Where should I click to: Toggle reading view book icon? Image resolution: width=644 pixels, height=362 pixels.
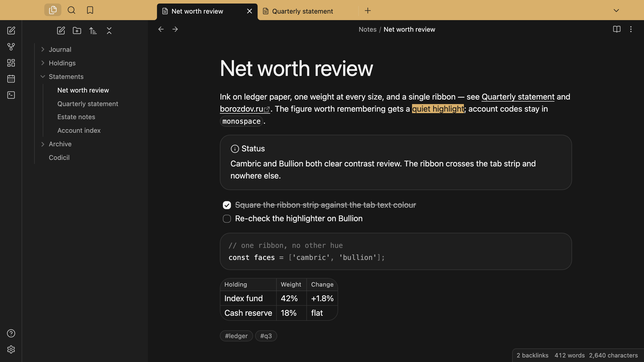pos(617,29)
